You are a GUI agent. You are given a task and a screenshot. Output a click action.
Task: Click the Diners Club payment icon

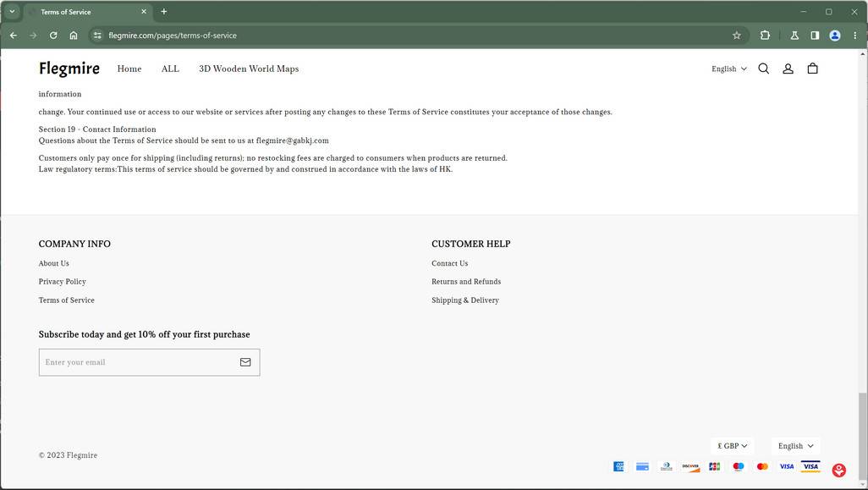[x=667, y=467]
